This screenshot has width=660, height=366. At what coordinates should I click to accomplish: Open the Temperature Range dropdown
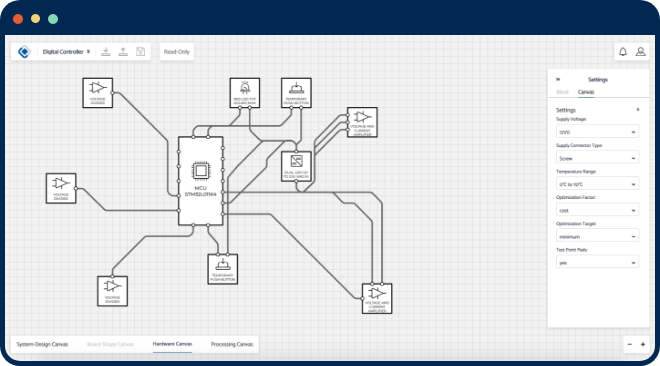coord(597,184)
